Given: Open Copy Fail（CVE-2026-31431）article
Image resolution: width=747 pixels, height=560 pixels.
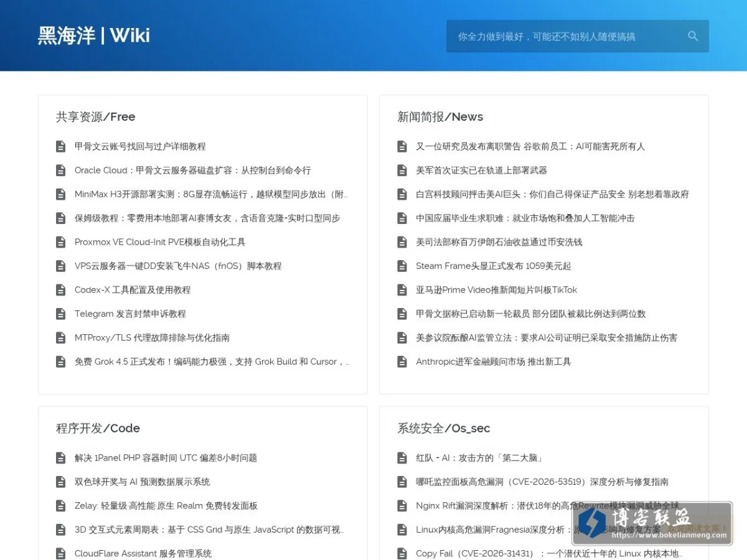Looking at the screenshot, I should point(549,553).
